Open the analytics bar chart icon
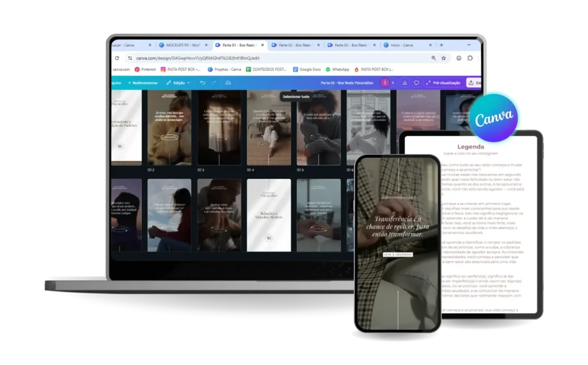This screenshot has width=588, height=365. pos(405,83)
